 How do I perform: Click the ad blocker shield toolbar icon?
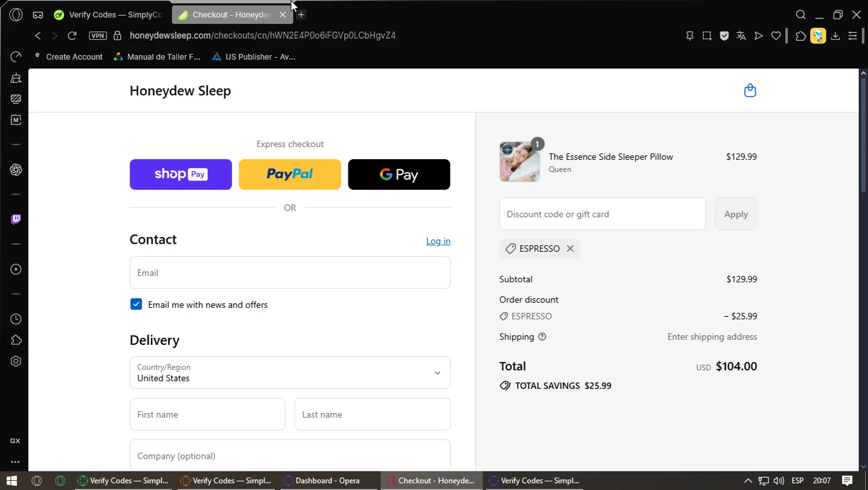click(724, 36)
